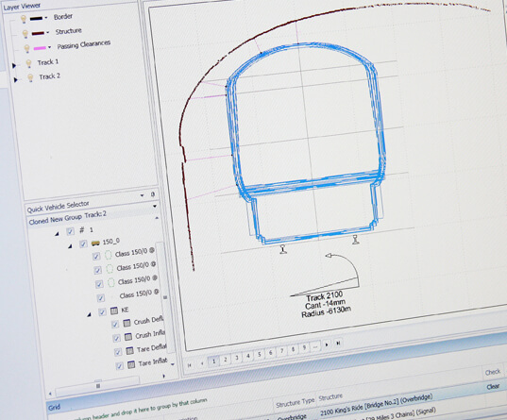Select the # 1 tree row label
This screenshot has width=507, height=420.
(86, 230)
